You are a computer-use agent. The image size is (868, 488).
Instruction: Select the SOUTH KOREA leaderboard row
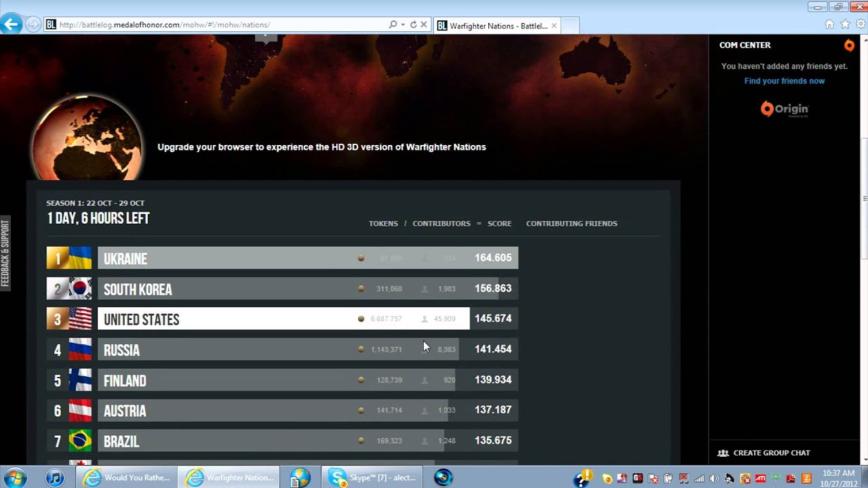point(282,289)
